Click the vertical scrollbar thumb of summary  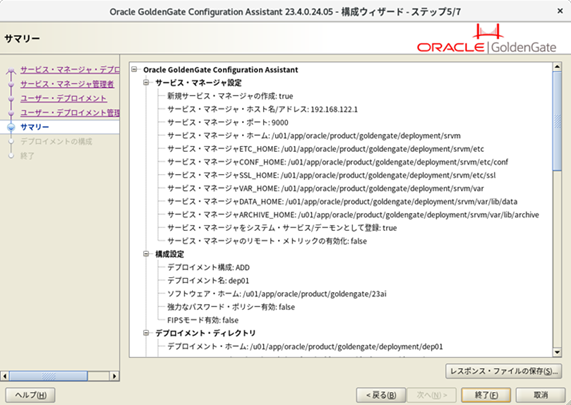[557, 121]
